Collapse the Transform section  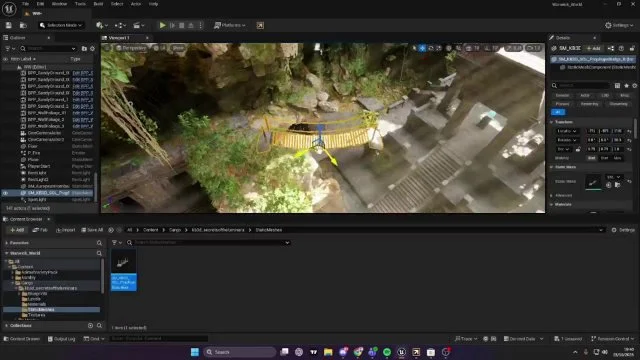(x=552, y=122)
